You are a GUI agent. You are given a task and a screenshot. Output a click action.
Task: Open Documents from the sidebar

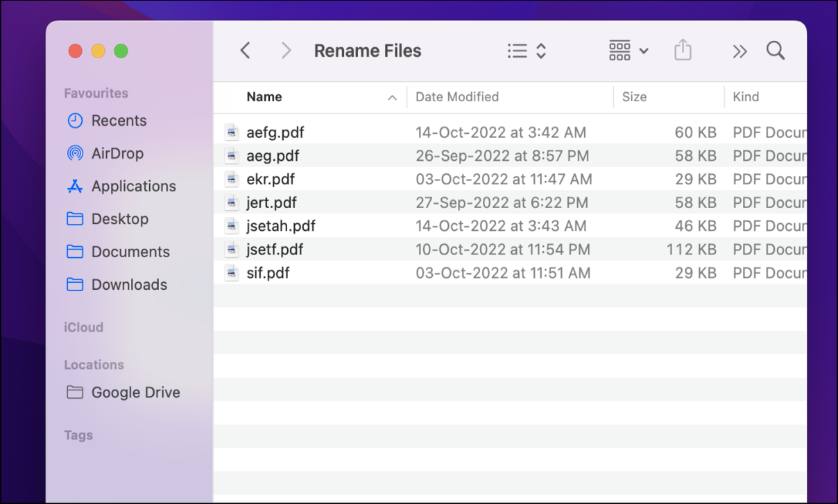[130, 252]
